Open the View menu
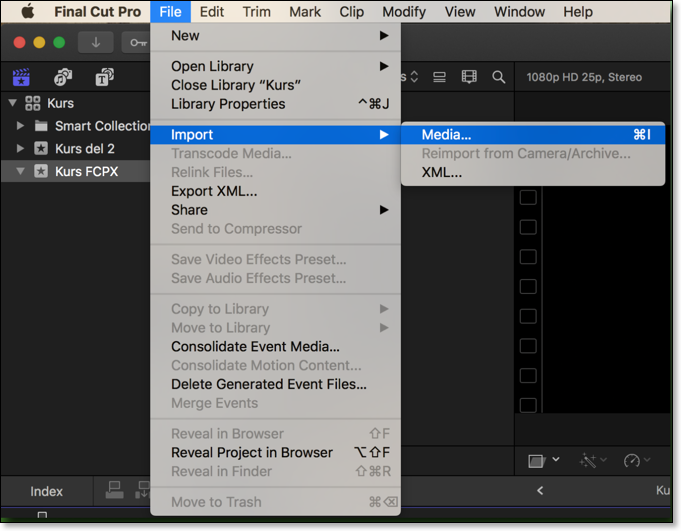Viewport: 681px width, 531px height. 460,12
